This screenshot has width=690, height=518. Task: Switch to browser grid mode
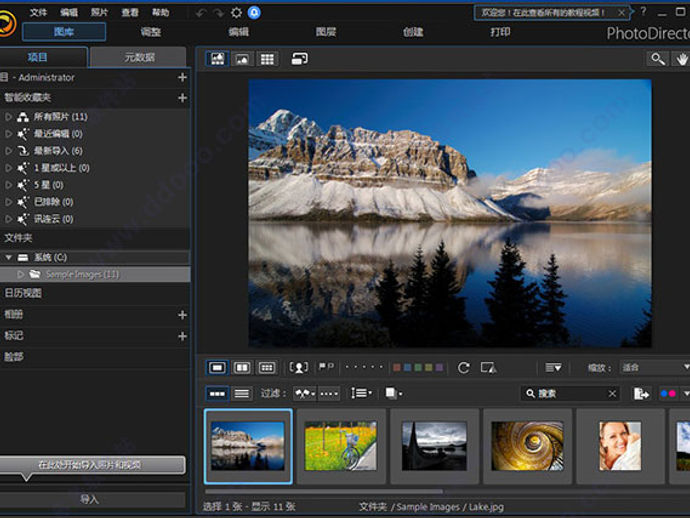click(x=267, y=59)
